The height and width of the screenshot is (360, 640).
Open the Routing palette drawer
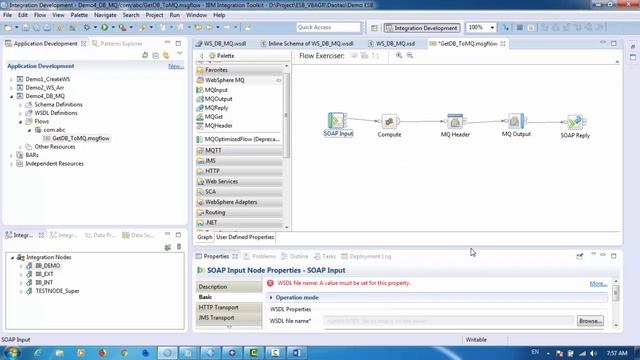click(x=239, y=213)
